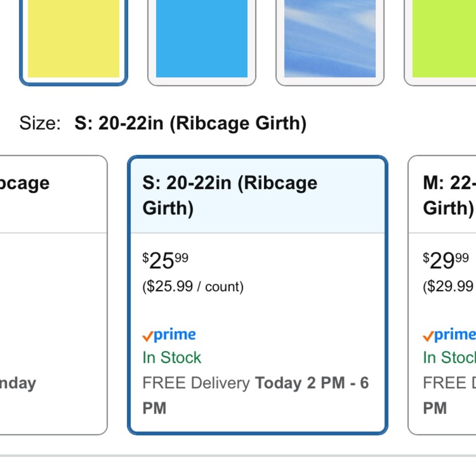Choose the M size option card title
The height and width of the screenshot is (476, 476).
pos(449,196)
